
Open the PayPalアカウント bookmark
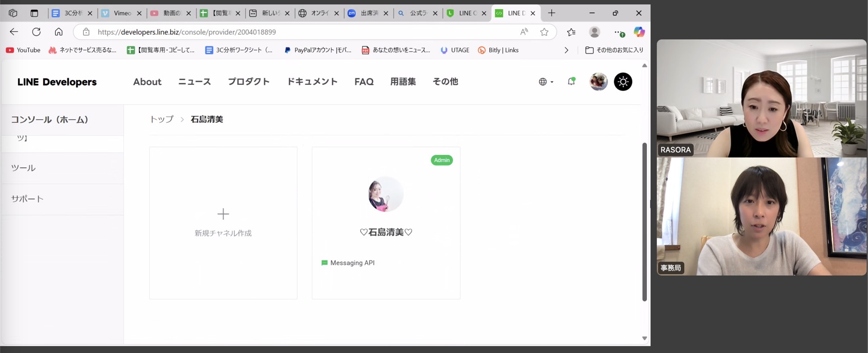[317, 50]
